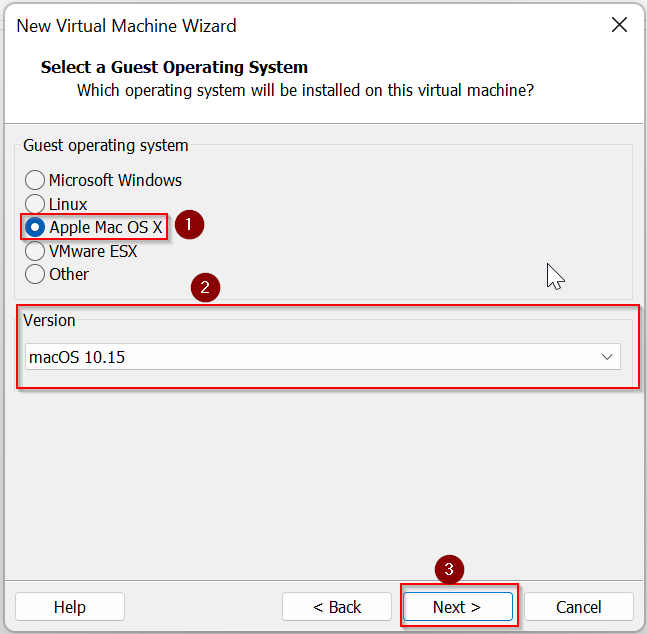Viewport: 647px width, 634px height.
Task: Go back with the < Back button
Action: coord(337,607)
